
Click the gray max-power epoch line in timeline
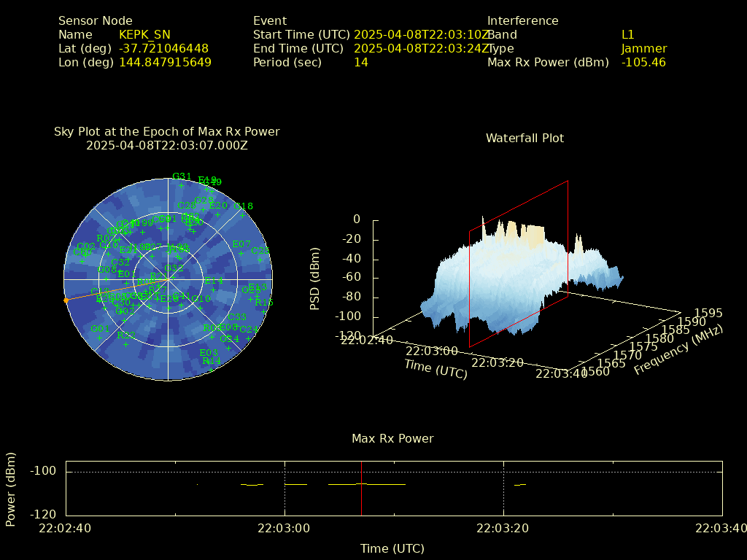click(361, 496)
